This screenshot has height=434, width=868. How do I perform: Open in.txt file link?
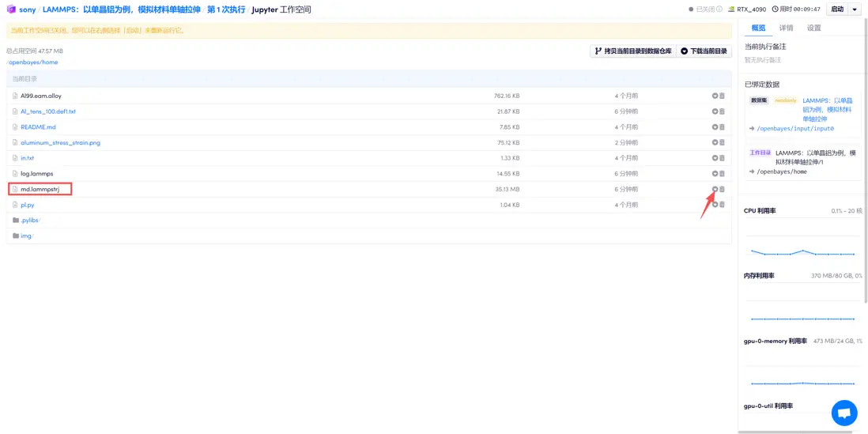point(27,158)
